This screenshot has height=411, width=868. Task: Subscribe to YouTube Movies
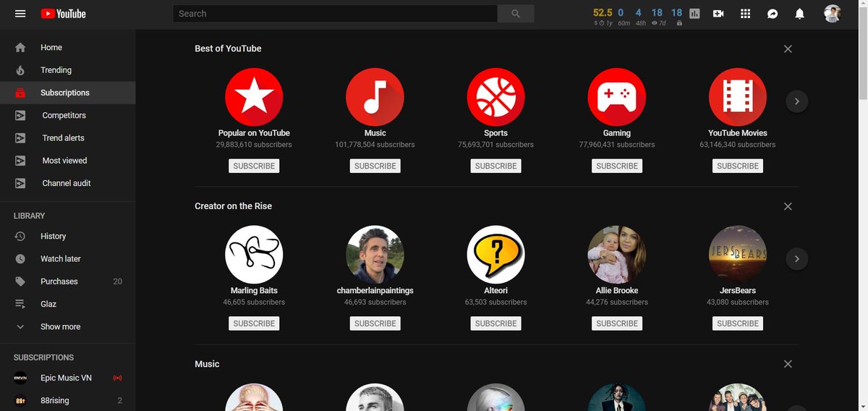click(737, 166)
